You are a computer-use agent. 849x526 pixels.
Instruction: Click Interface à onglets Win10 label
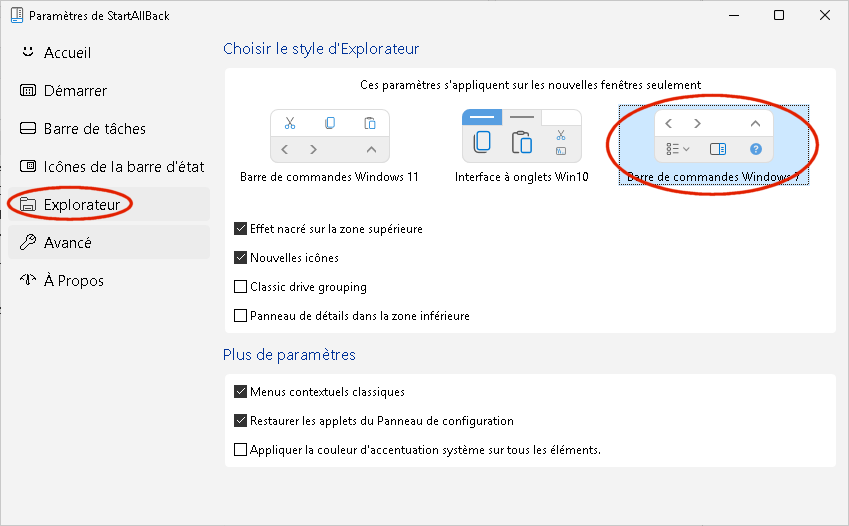(521, 177)
